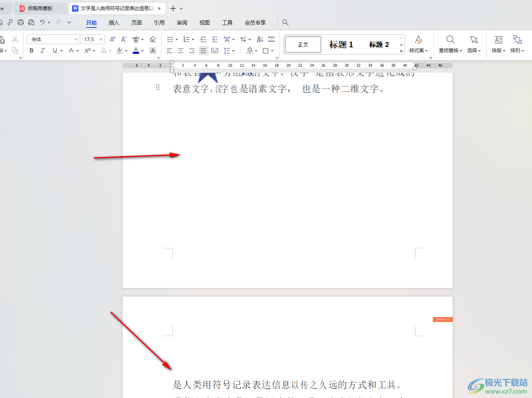Click the Redo arrow icon
The image size is (532, 398).
[59, 22]
